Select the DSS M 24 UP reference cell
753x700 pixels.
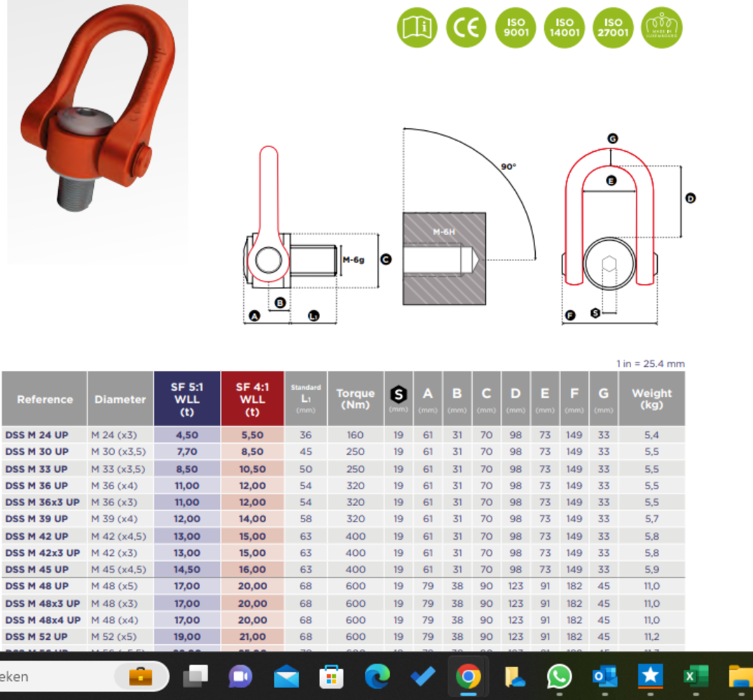(37, 435)
